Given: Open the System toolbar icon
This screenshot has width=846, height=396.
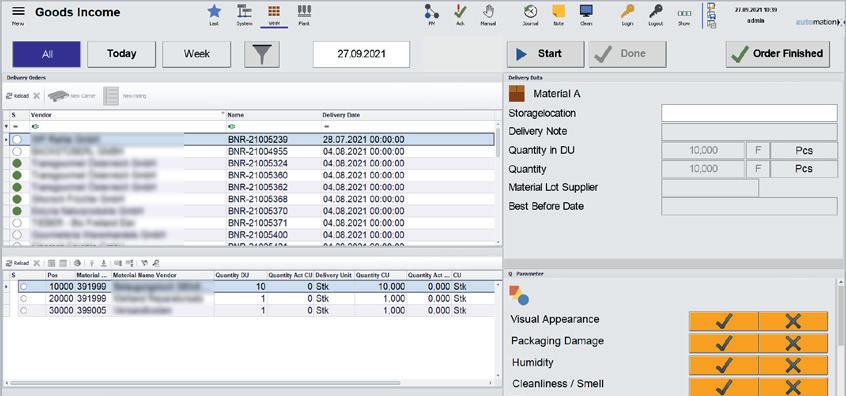Looking at the screenshot, I should [x=244, y=11].
